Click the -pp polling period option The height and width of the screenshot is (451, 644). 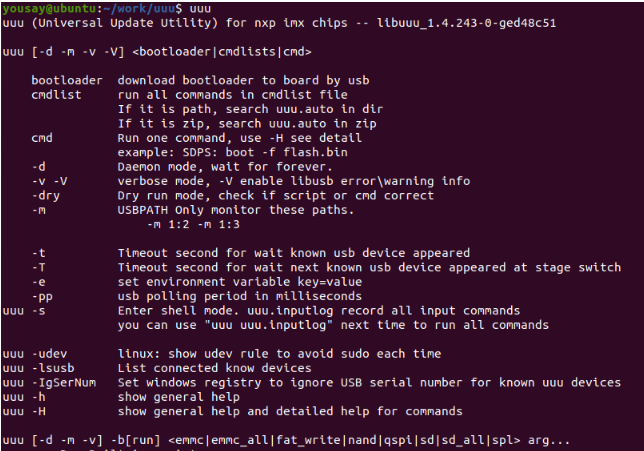[42, 295]
